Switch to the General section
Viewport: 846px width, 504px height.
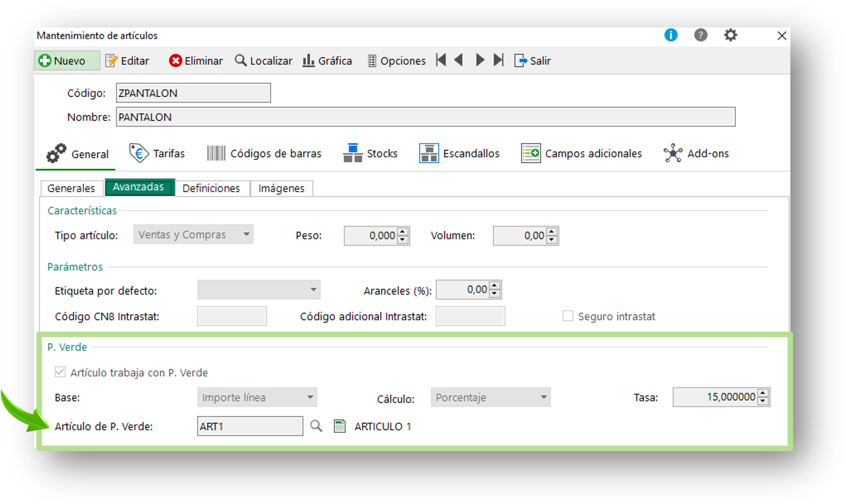point(77,154)
